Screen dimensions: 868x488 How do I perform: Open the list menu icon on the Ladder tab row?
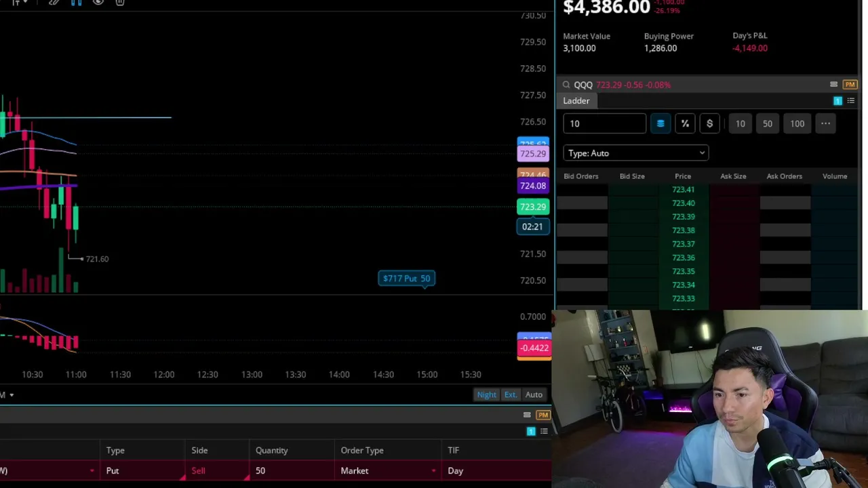[850, 101]
